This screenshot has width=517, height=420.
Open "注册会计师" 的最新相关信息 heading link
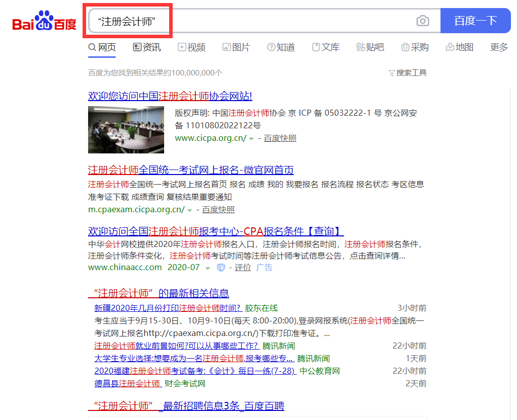(x=159, y=293)
